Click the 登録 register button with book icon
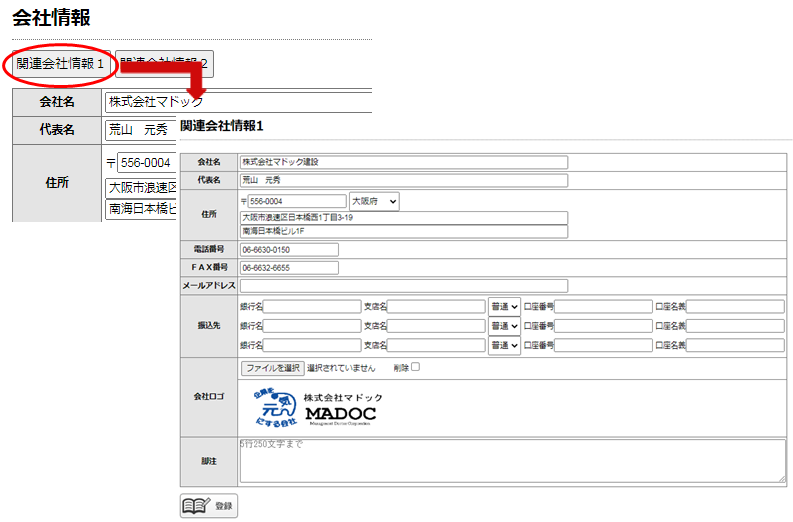This screenshot has width=793, height=522. click(x=209, y=506)
